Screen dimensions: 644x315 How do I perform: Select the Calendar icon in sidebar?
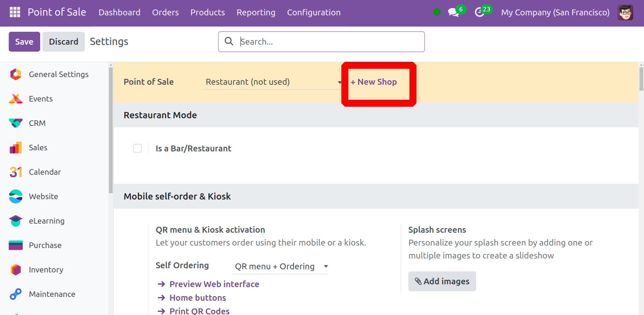16,172
